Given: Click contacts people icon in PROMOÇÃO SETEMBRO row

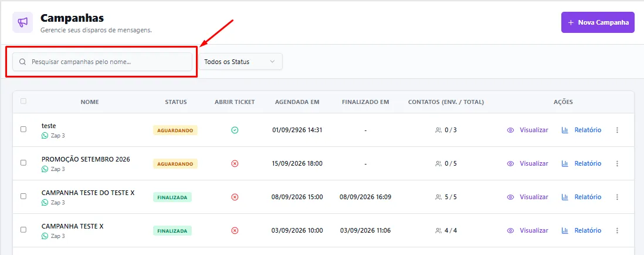Looking at the screenshot, I should [x=438, y=164].
